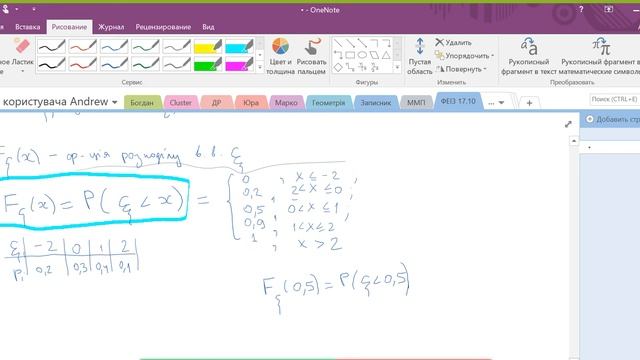Pick the thin green pen
The height and width of the screenshot is (360, 640).
[x=146, y=46]
